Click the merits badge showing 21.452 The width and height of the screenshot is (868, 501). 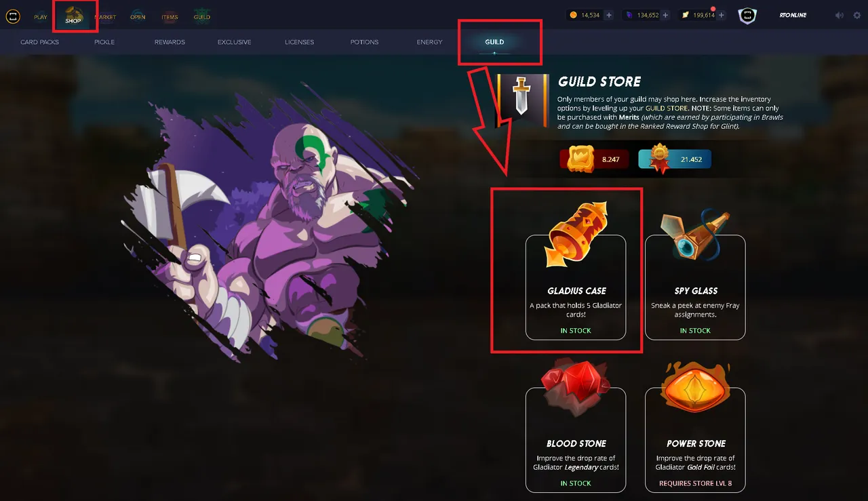675,159
